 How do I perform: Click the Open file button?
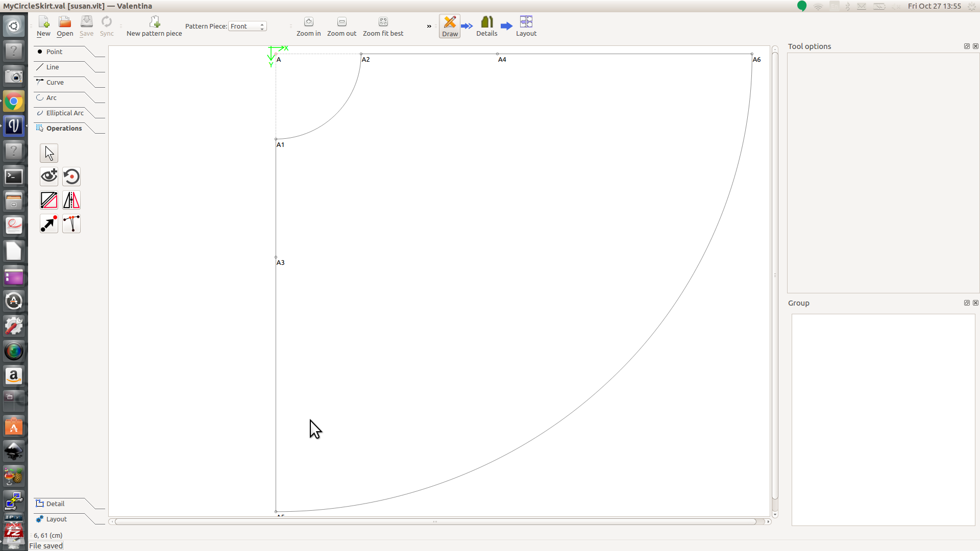(x=65, y=26)
